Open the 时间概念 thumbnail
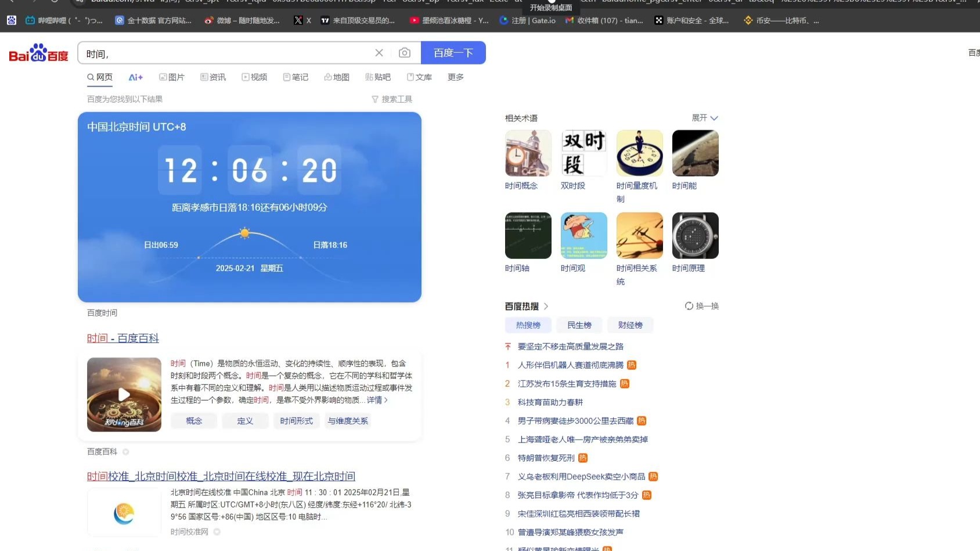The height and width of the screenshot is (551, 980). 528,153
